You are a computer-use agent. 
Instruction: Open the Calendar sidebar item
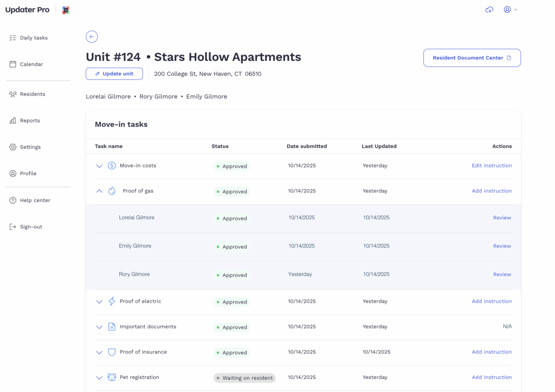(31, 65)
